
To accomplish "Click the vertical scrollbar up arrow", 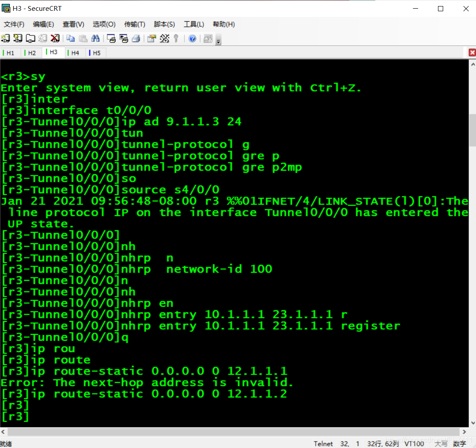I will pos(473,64).
